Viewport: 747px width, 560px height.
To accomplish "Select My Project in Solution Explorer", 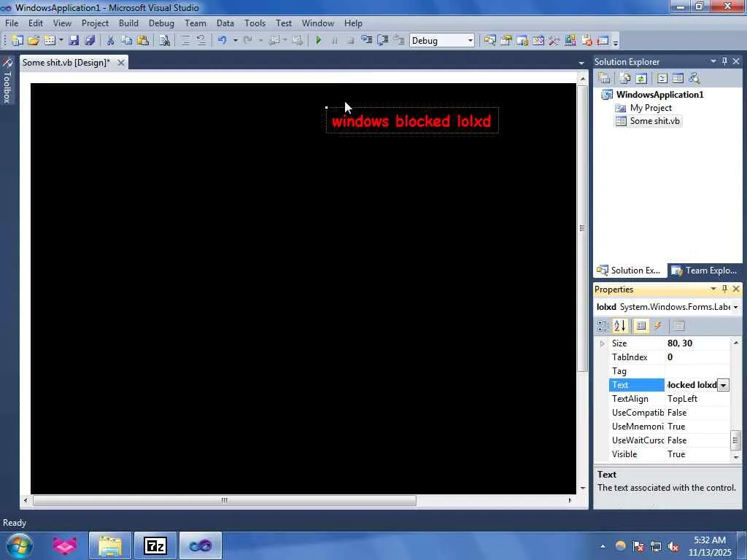I will tap(651, 108).
